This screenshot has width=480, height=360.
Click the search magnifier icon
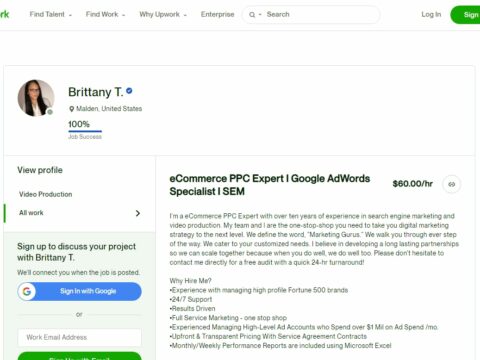(252, 15)
